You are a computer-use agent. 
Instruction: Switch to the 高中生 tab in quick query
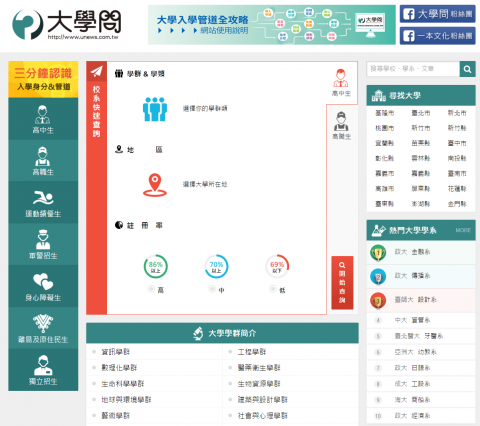click(341, 83)
